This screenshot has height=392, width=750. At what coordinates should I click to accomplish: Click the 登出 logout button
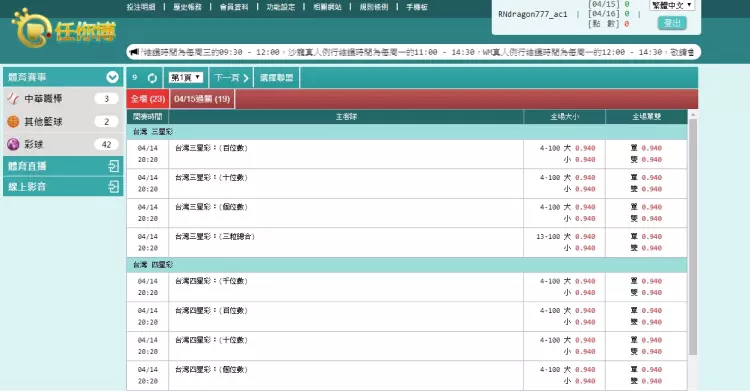tap(672, 23)
